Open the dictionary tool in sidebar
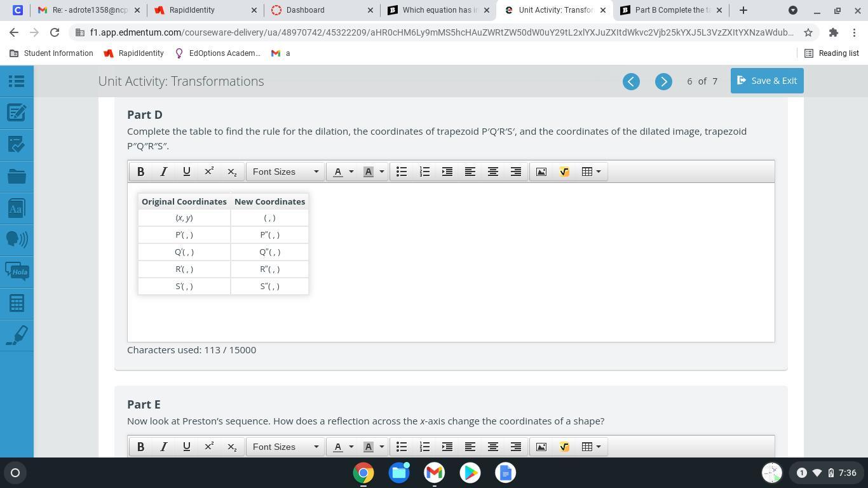 point(17,208)
